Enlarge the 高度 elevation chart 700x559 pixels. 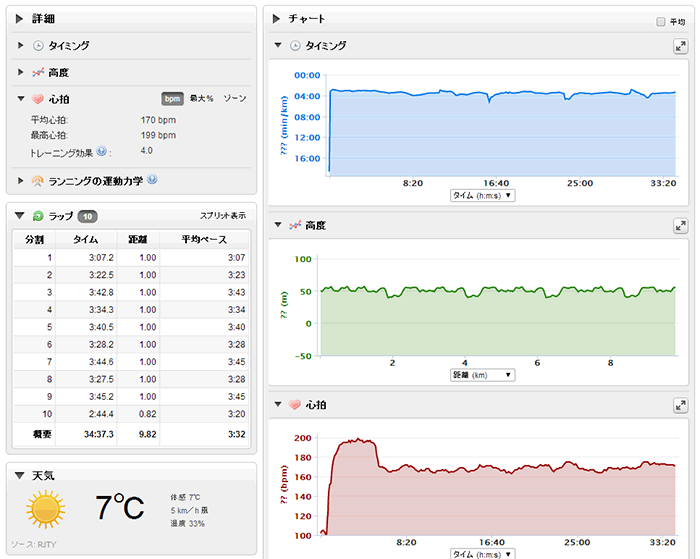click(680, 227)
